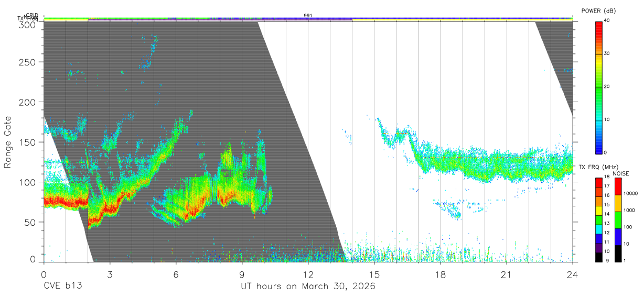
Task: Click the 150 range gate tick label
Action: (x=27, y=142)
